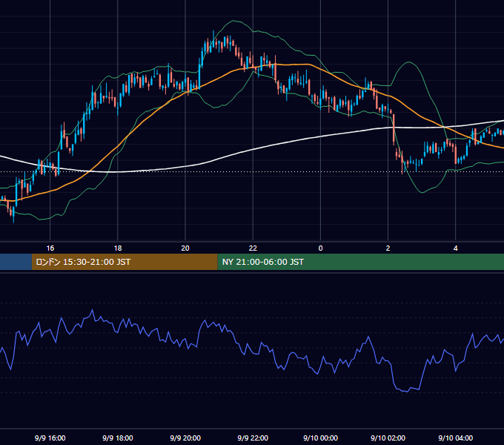Click the 9/9 16:00 label on oscillator axis

click(x=50, y=438)
